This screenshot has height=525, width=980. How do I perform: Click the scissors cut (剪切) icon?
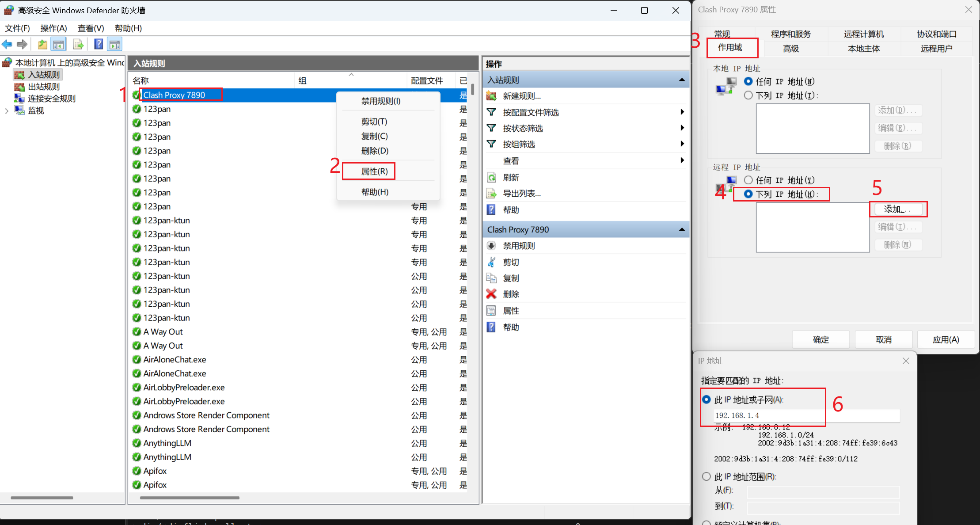pos(491,262)
